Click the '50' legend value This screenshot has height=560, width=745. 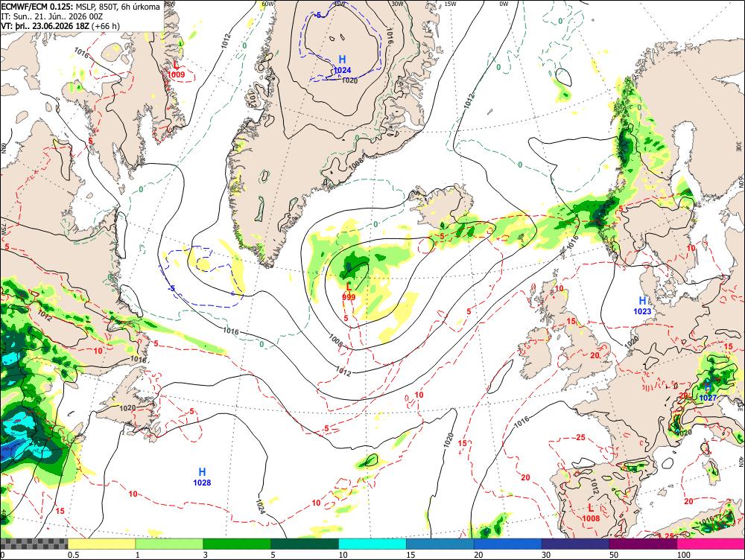coord(614,555)
